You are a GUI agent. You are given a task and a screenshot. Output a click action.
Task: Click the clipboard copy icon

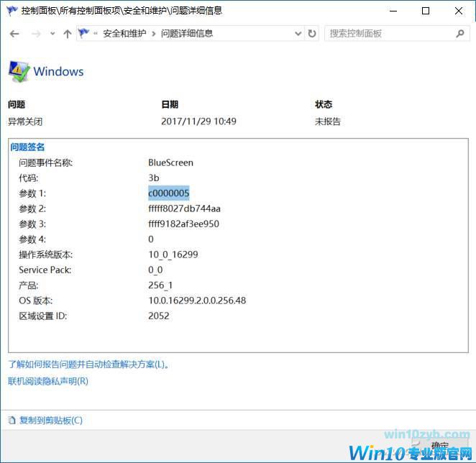[x=12, y=421]
